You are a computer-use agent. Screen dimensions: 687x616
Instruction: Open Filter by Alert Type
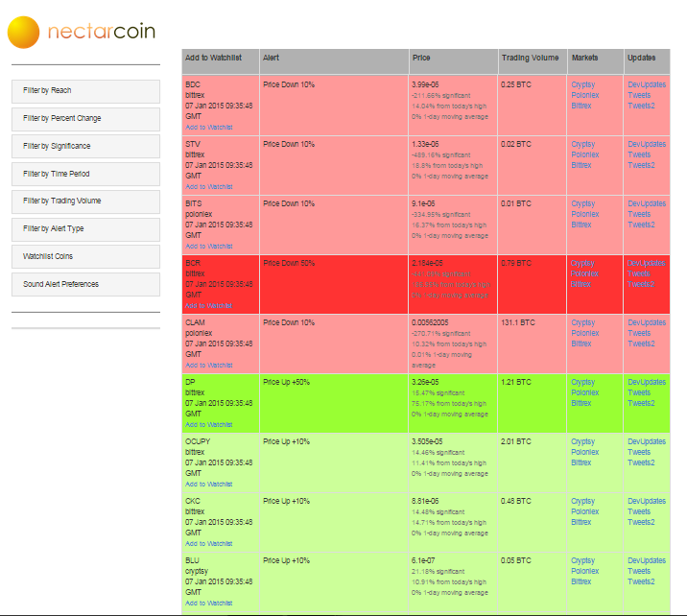click(x=86, y=229)
